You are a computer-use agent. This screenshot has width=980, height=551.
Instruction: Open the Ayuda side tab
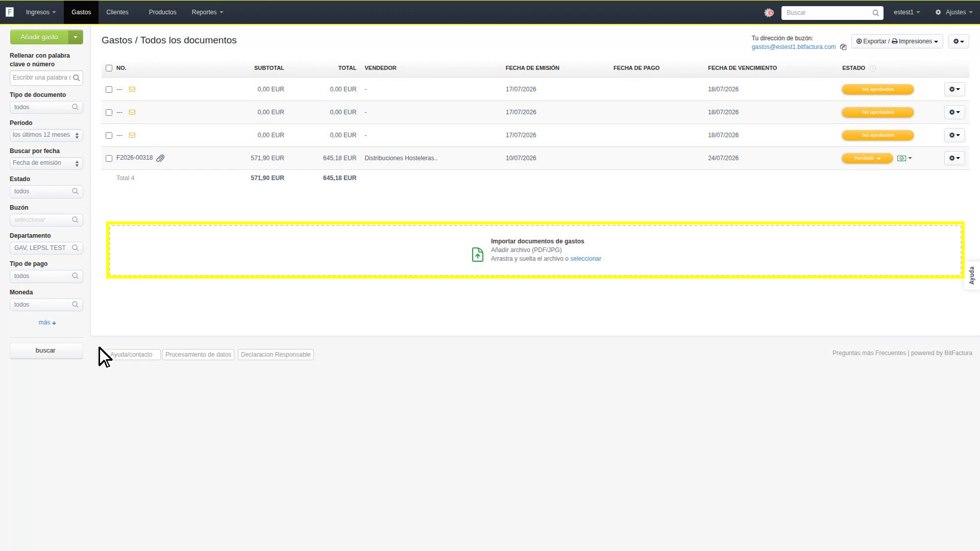(x=972, y=275)
